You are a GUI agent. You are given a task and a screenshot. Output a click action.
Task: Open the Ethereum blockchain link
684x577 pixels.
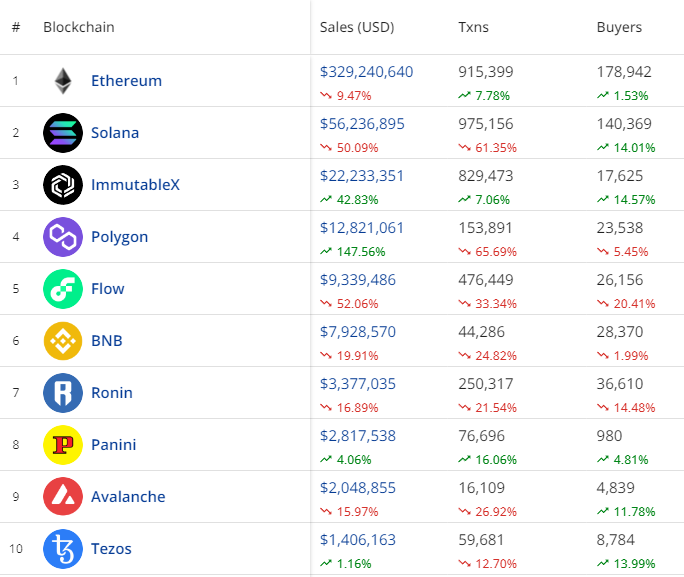pyautogui.click(x=126, y=81)
